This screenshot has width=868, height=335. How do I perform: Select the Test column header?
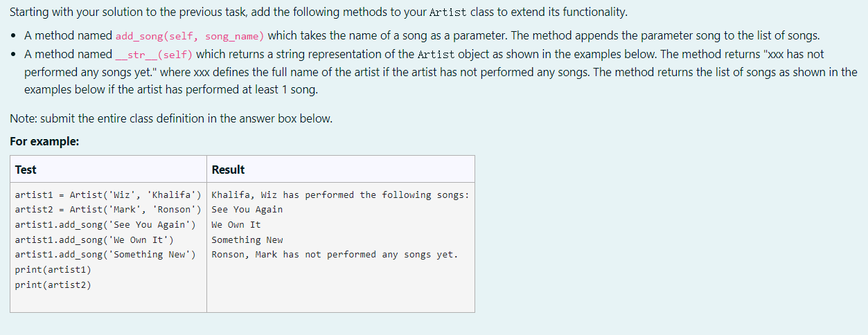26,170
